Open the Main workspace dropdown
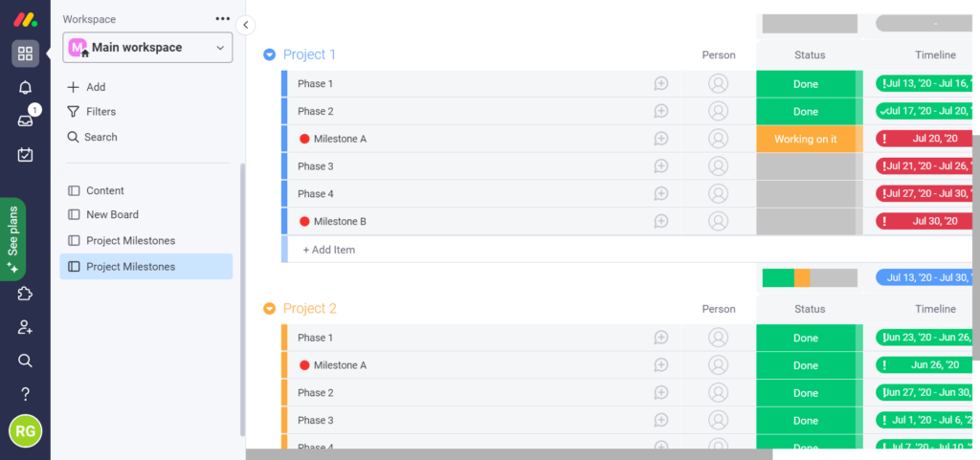980x460 pixels. coord(147,48)
